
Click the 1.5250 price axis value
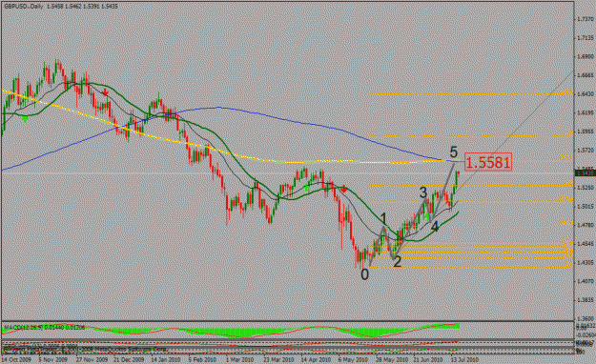coord(586,188)
